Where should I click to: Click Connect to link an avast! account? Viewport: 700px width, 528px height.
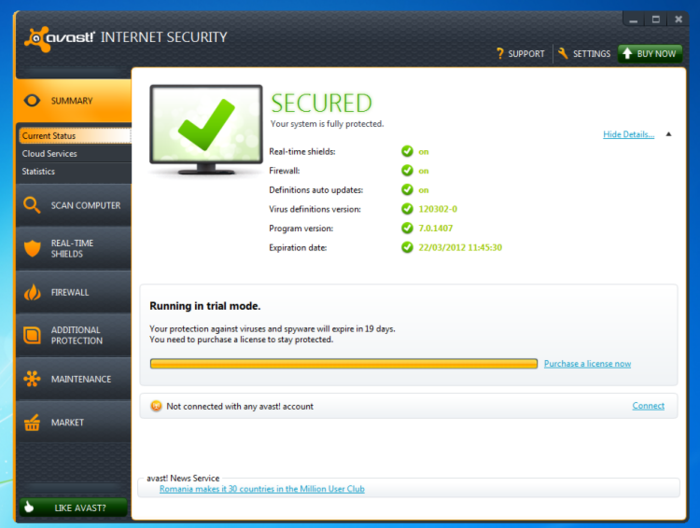(648, 406)
